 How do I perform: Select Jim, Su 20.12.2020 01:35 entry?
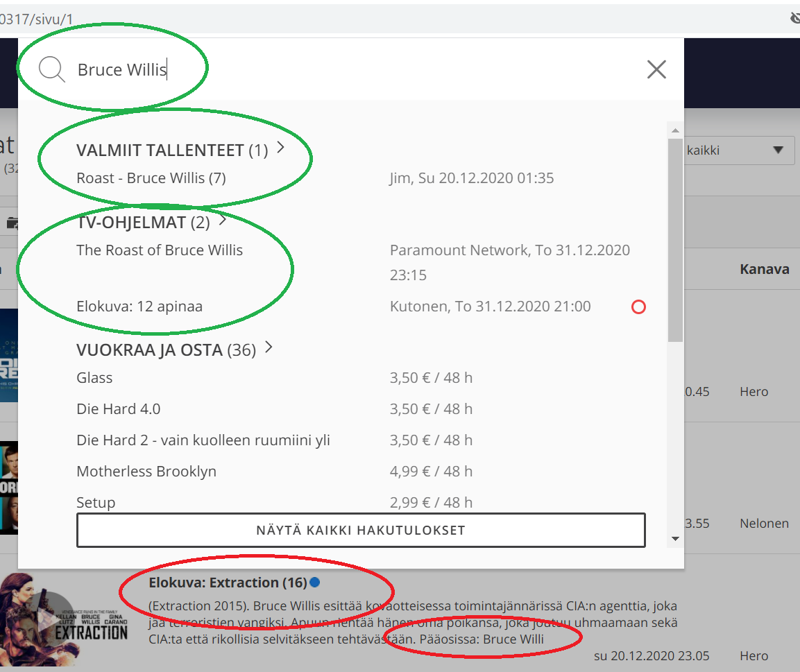471,178
